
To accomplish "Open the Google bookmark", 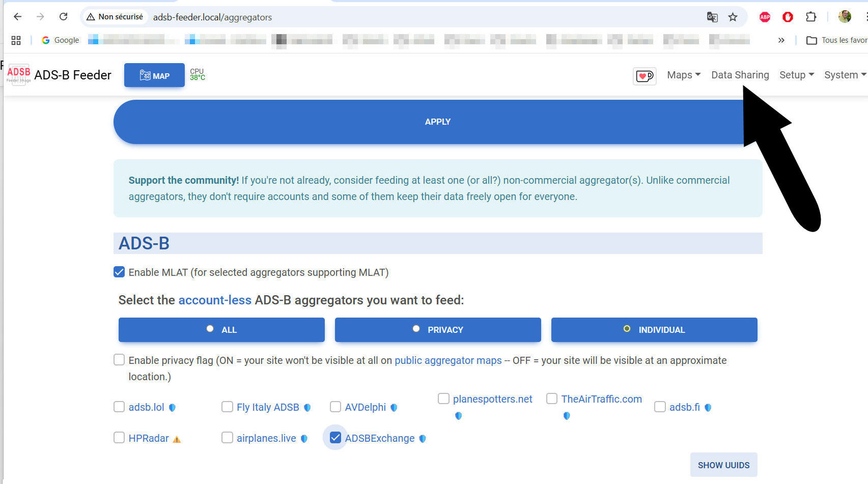I will [x=60, y=40].
